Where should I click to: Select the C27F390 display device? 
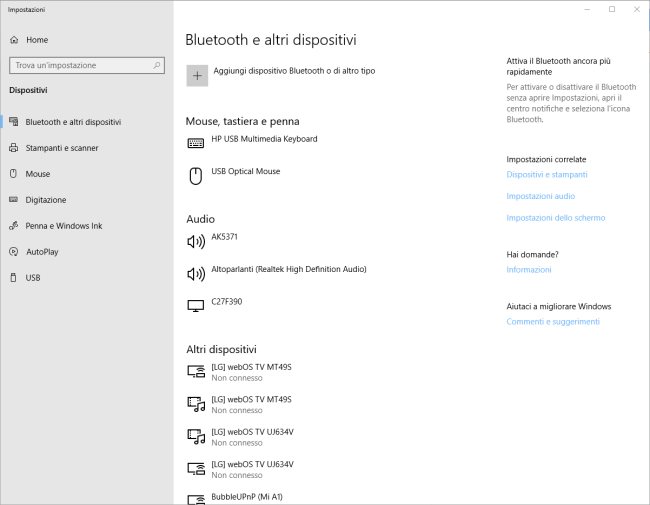pyautogui.click(x=226, y=301)
